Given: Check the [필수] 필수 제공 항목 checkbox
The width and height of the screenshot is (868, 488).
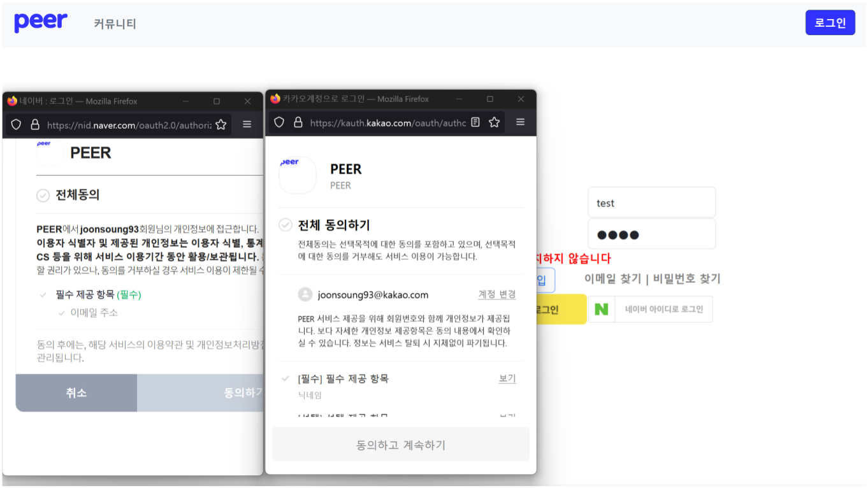Looking at the screenshot, I should (x=286, y=378).
